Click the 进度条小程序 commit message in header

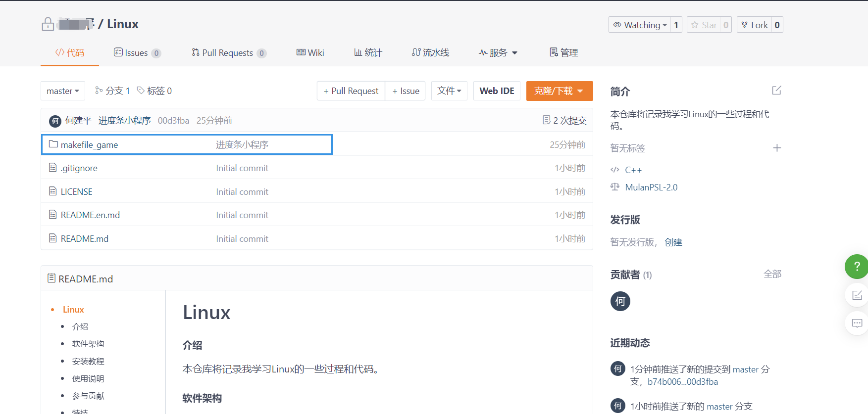click(124, 120)
